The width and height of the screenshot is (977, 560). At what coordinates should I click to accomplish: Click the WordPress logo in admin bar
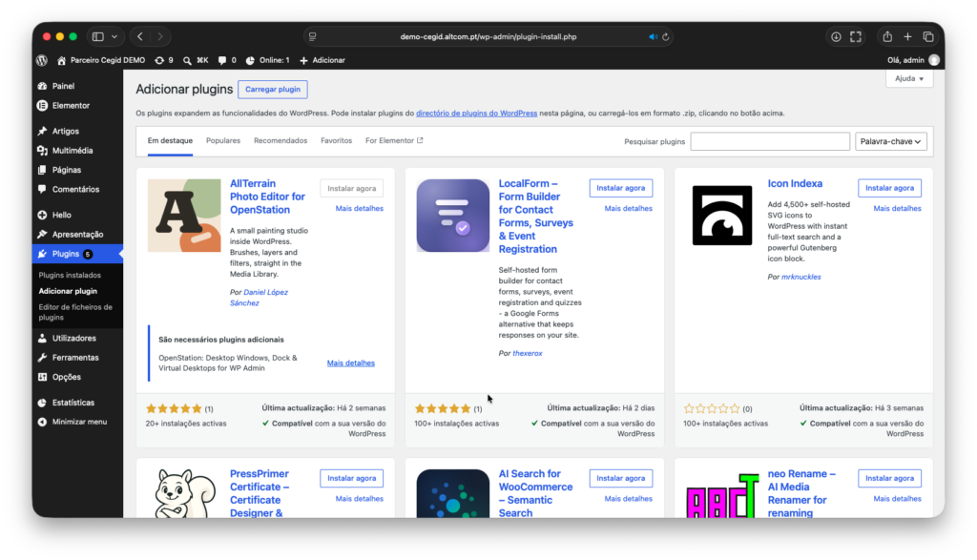(x=42, y=60)
